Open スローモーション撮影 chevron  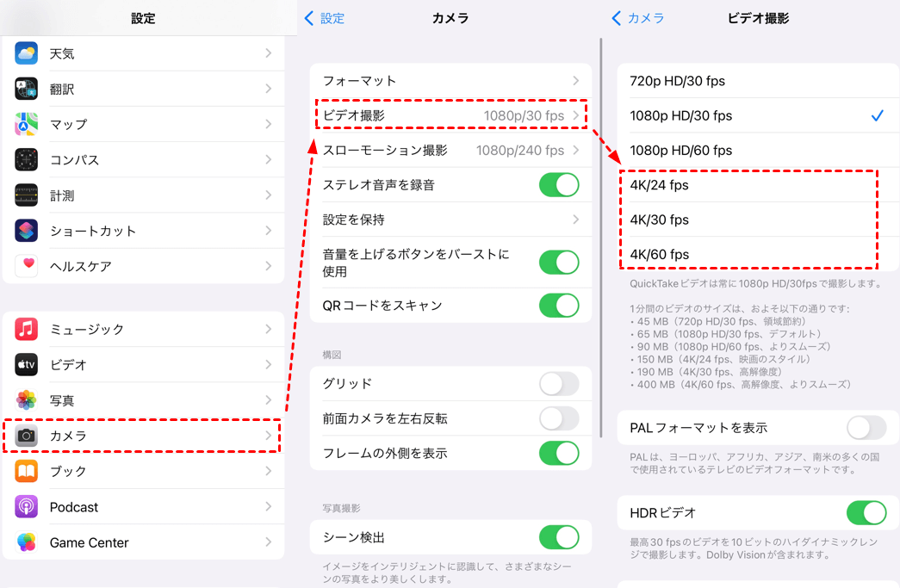[575, 151]
